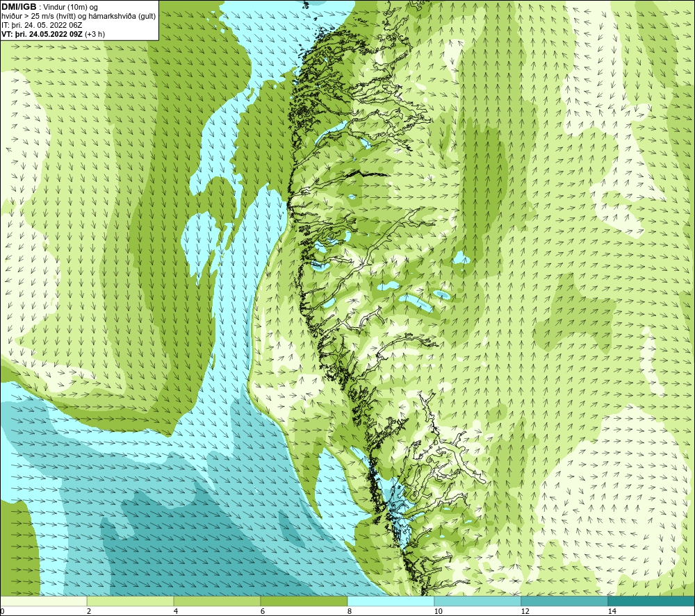Pick the darkest teal swatch above 14
The height and width of the screenshot is (616, 695).
coord(652,601)
